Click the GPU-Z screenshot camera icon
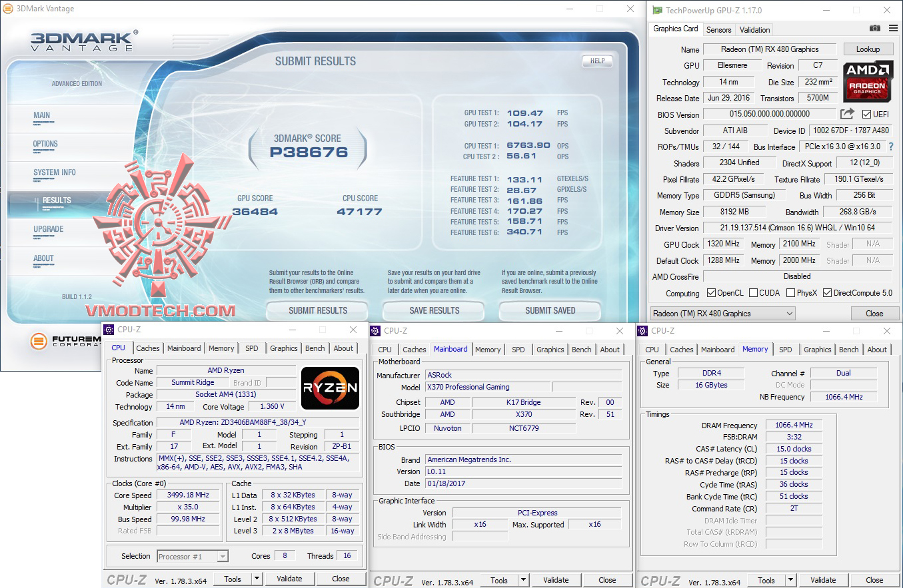Image resolution: width=903 pixels, height=588 pixels. pyautogui.click(x=874, y=28)
